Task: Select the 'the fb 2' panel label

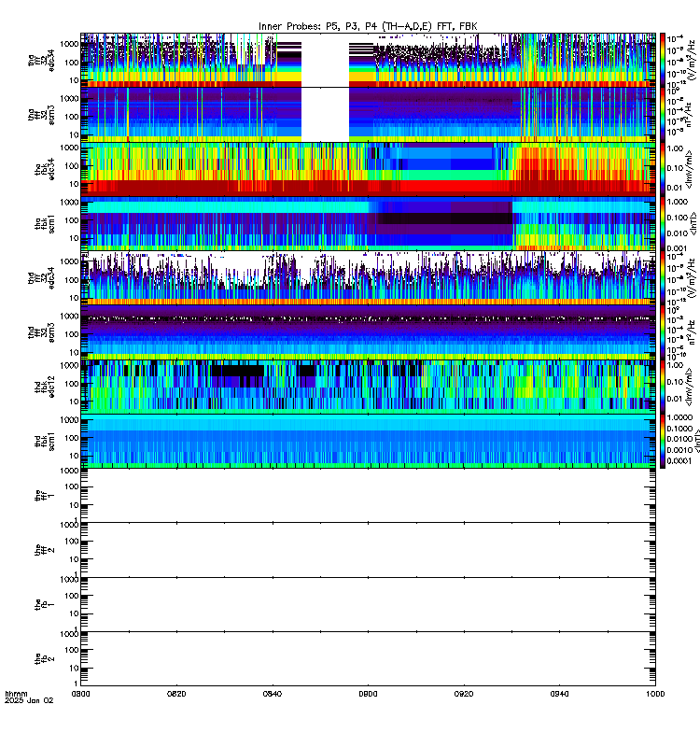Action: pyautogui.click(x=44, y=659)
